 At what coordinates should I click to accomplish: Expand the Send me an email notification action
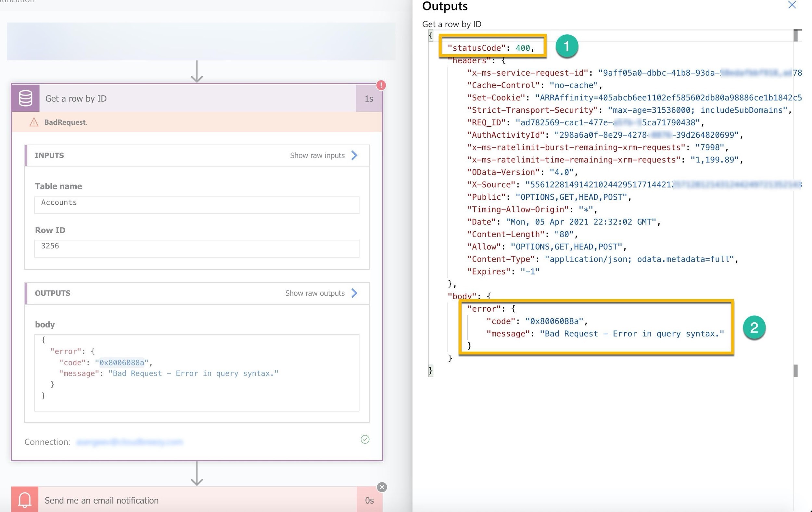[197, 500]
